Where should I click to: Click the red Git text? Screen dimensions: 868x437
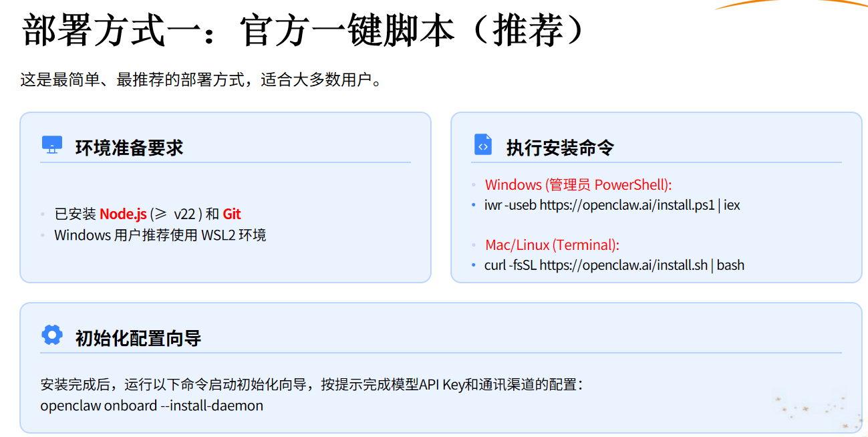[232, 214]
